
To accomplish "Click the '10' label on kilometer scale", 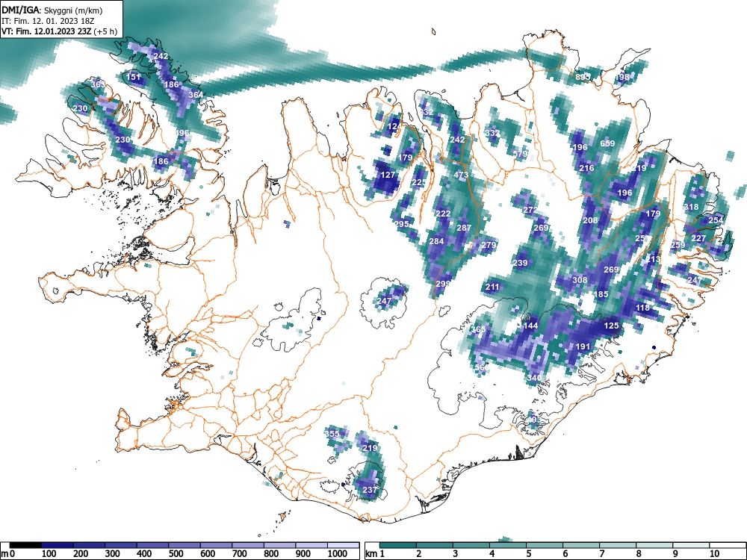I will click(x=713, y=553).
